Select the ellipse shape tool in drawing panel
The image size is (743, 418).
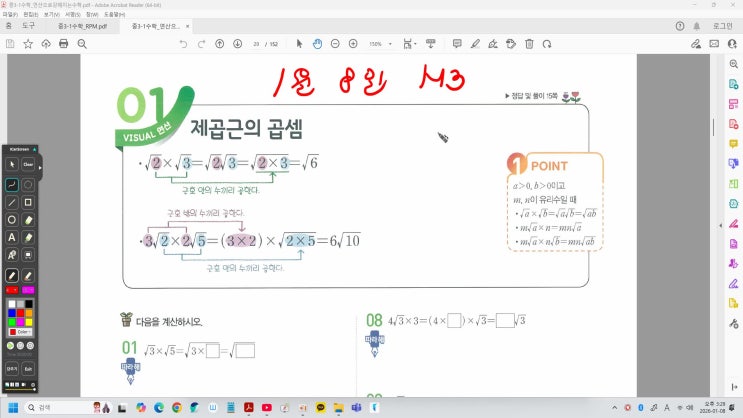tap(12, 220)
